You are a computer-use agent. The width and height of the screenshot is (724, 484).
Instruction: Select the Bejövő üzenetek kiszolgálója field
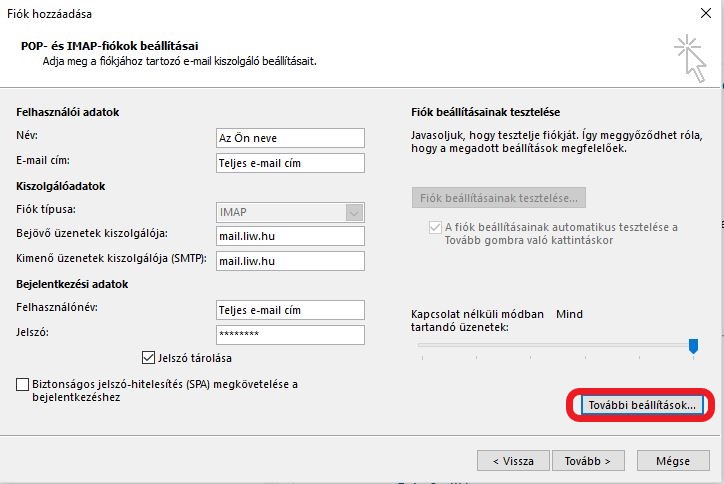(x=290, y=236)
